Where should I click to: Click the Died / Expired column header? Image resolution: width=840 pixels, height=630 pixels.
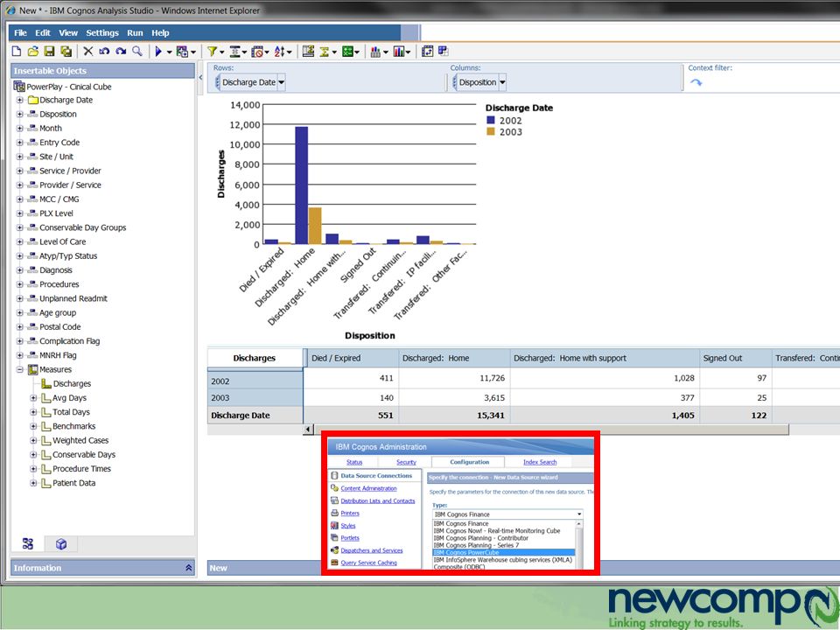pyautogui.click(x=352, y=358)
